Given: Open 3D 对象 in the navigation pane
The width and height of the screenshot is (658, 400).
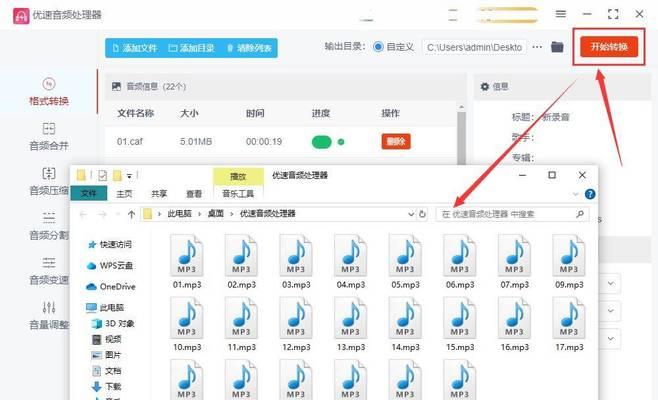Looking at the screenshot, I should 113,323.
